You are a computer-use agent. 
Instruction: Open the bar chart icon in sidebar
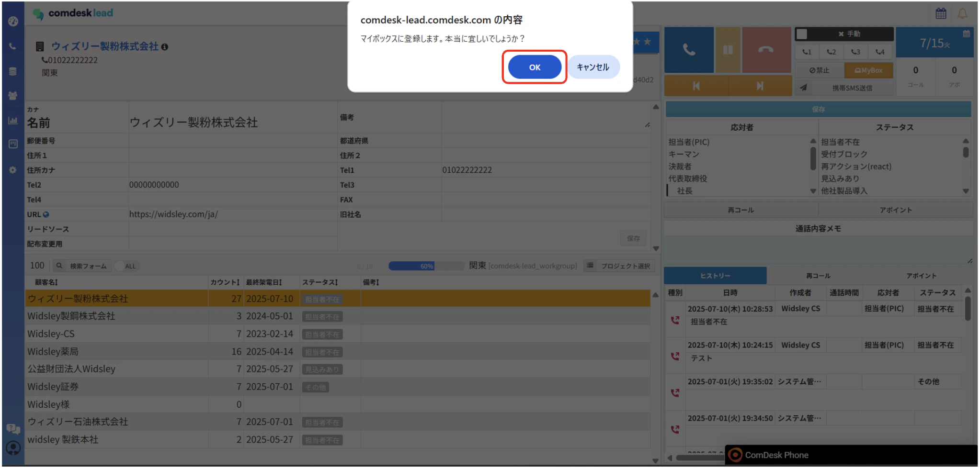coord(13,121)
